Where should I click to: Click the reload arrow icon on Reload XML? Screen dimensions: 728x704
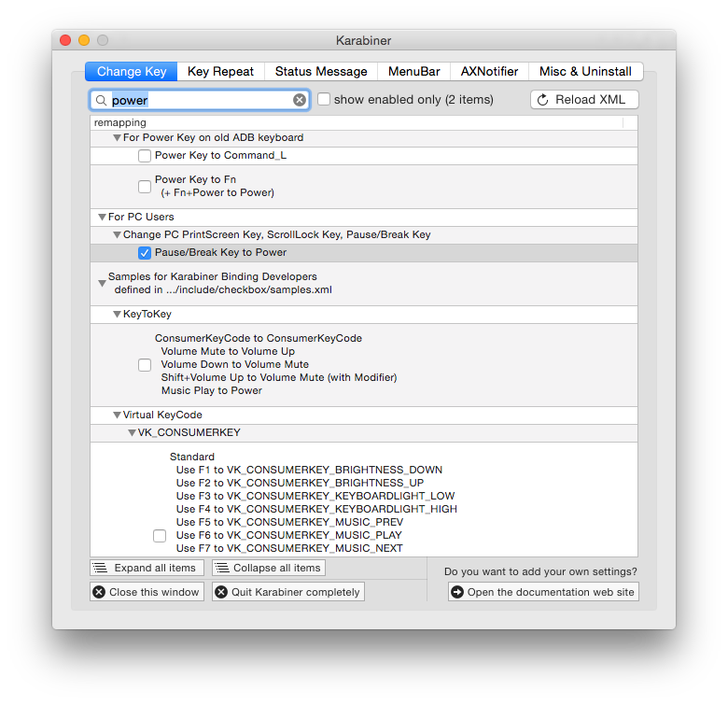pyautogui.click(x=542, y=100)
